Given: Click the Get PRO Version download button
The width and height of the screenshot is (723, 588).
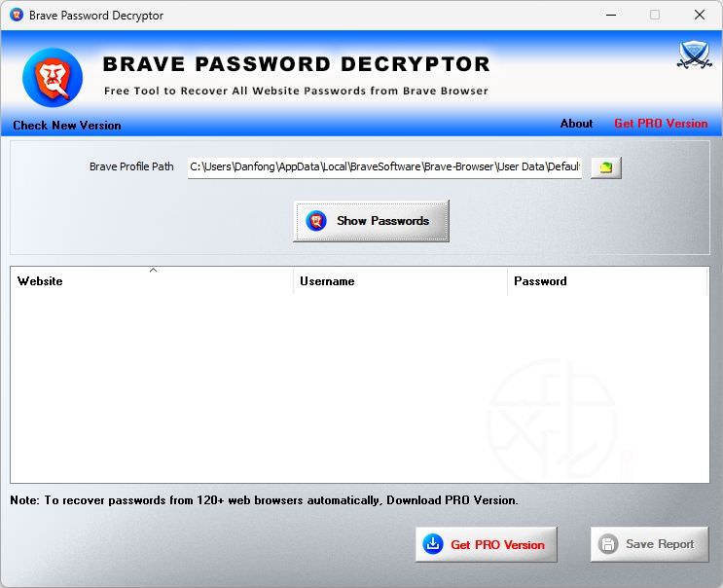Looking at the screenshot, I should (487, 544).
